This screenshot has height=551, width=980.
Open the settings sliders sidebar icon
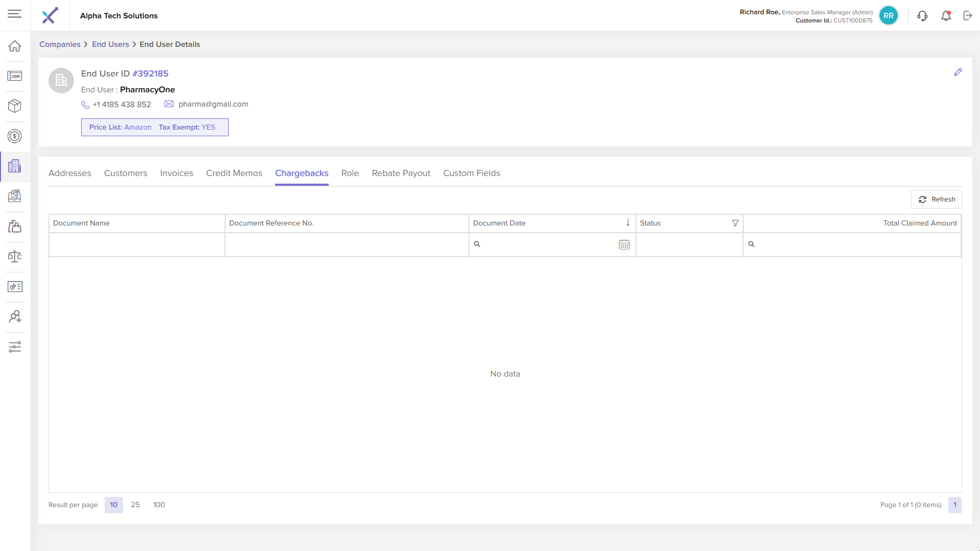pyautogui.click(x=15, y=347)
